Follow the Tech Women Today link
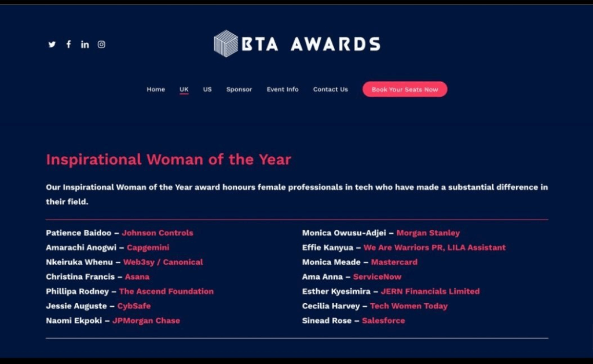This screenshot has height=364, width=593. tap(409, 306)
